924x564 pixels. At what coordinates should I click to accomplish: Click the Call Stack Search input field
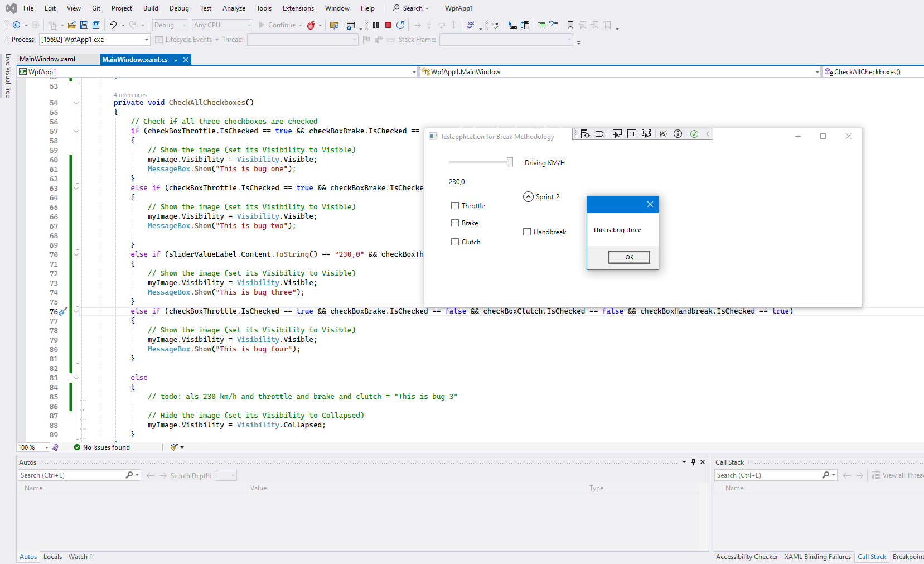coord(768,475)
